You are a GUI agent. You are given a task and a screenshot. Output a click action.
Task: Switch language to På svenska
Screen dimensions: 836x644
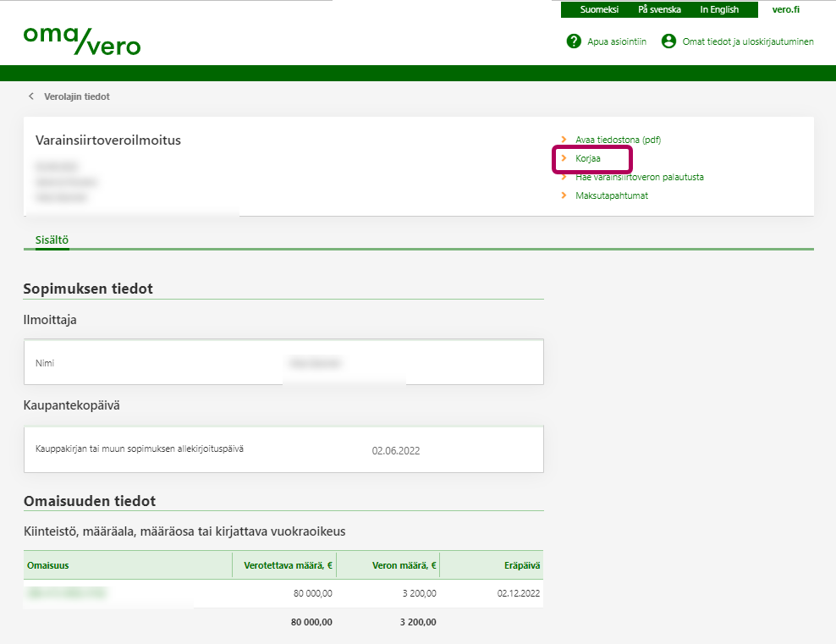coord(659,9)
